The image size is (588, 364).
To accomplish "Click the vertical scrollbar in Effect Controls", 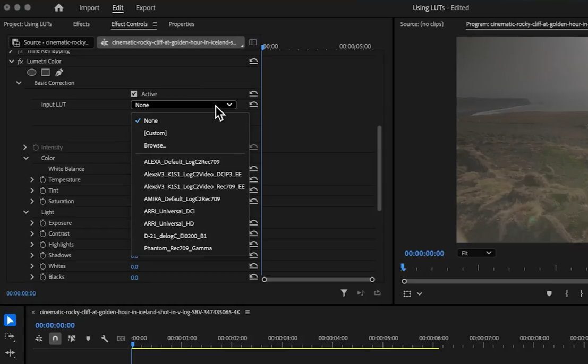I will (379, 168).
